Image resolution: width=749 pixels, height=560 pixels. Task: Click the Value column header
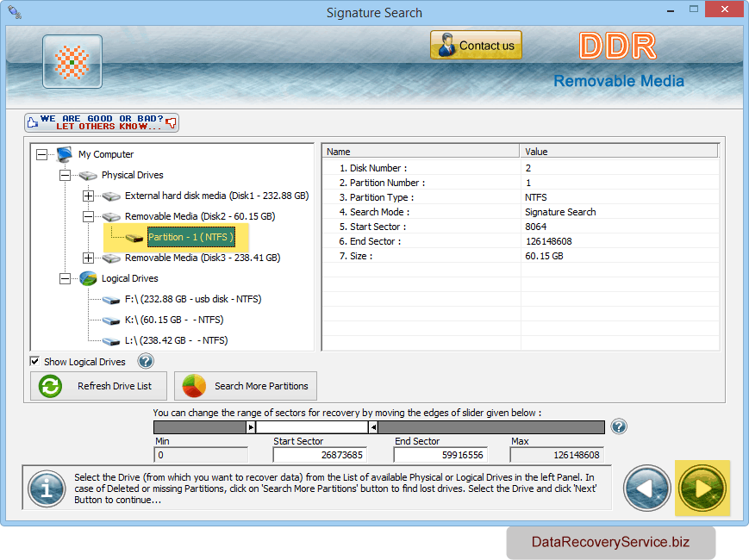pos(619,152)
